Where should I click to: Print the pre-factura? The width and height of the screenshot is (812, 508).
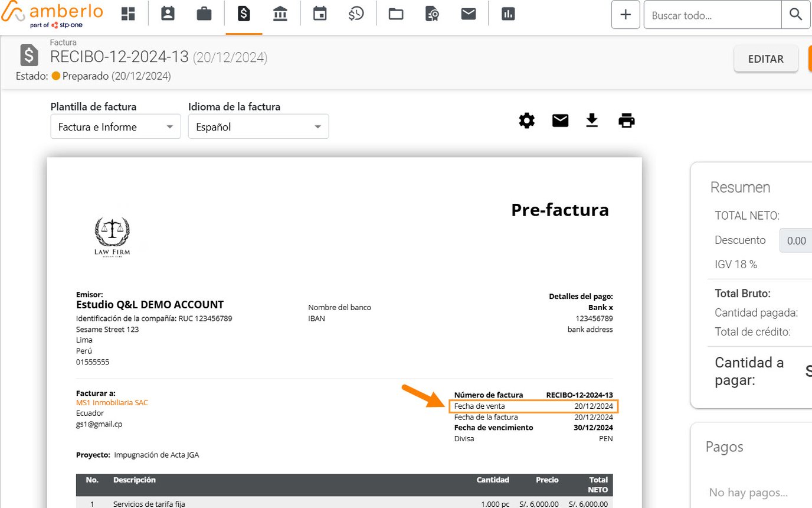point(626,121)
